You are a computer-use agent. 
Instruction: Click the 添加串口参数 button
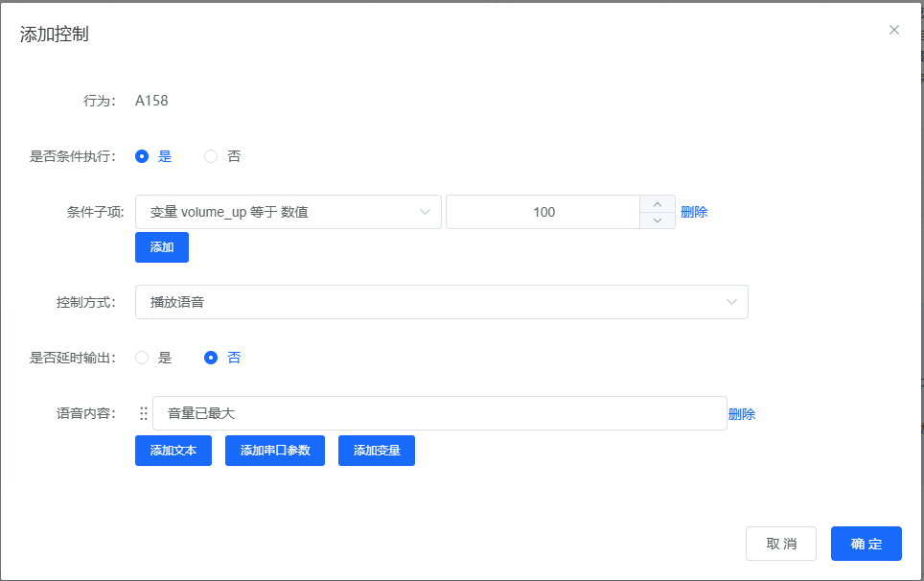click(275, 450)
